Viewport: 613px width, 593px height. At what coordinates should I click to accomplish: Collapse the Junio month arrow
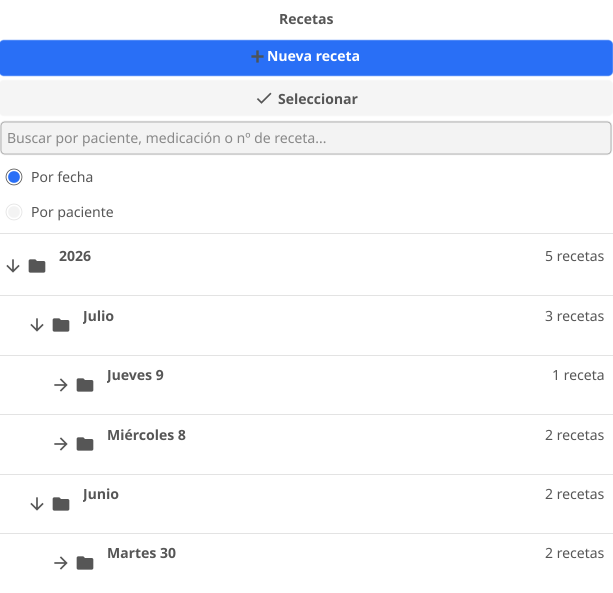[x=37, y=504]
